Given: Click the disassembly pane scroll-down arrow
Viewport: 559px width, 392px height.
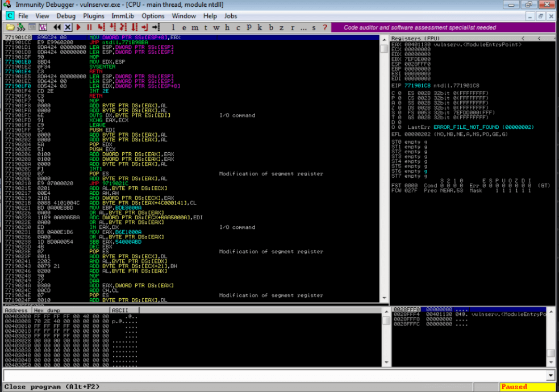Looking at the screenshot, I should [x=384, y=298].
